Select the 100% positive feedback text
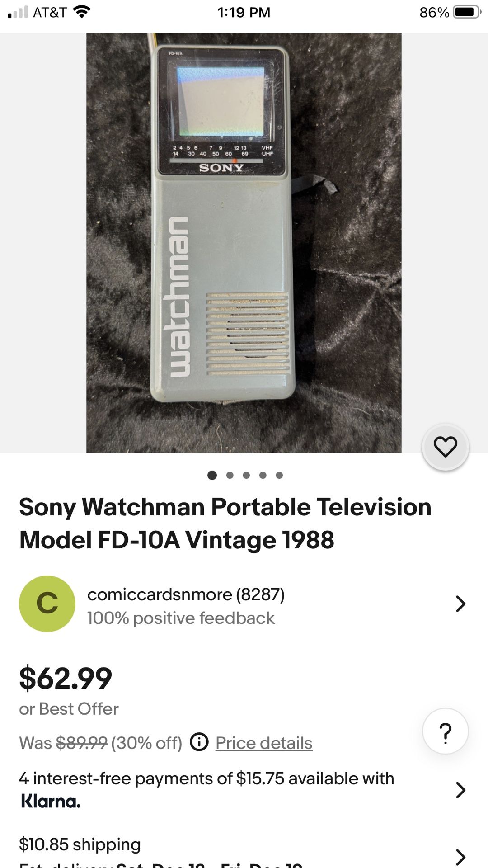This screenshot has width=488, height=868. point(181,618)
